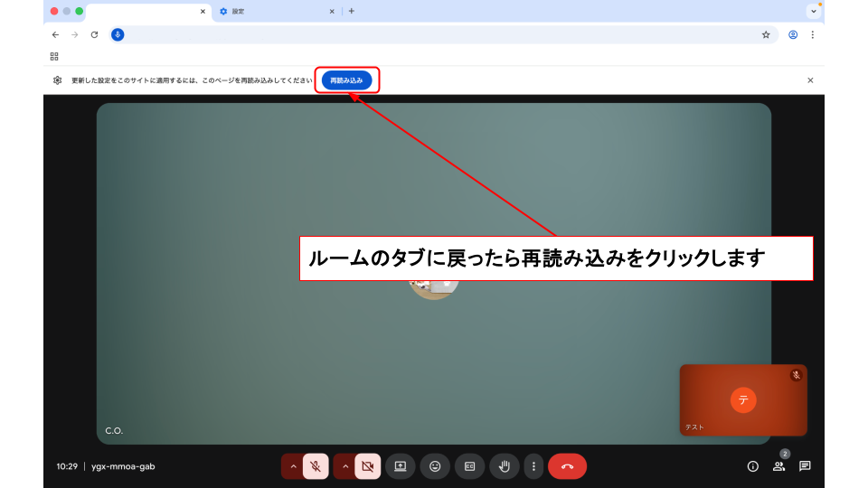Dismiss the reload notification bar

810,80
